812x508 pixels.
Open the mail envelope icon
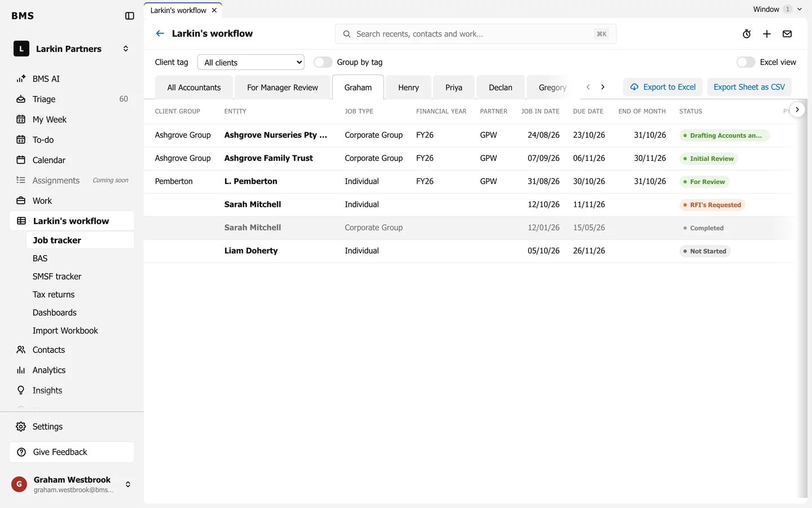point(787,34)
